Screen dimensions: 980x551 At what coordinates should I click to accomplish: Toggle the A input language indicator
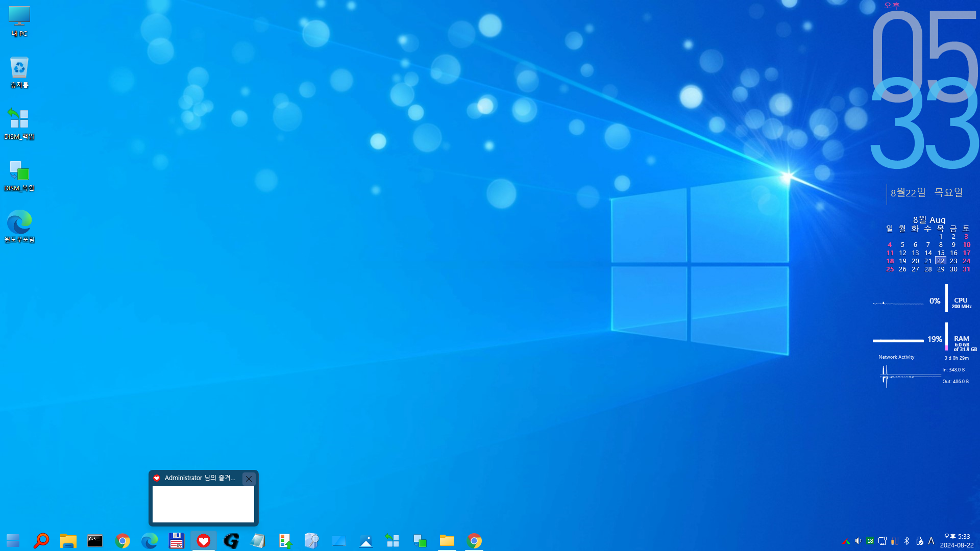(931, 541)
